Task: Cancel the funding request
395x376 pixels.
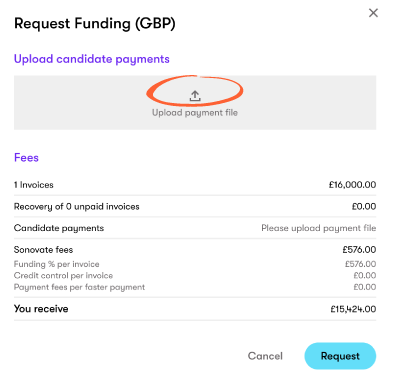Action: click(265, 356)
